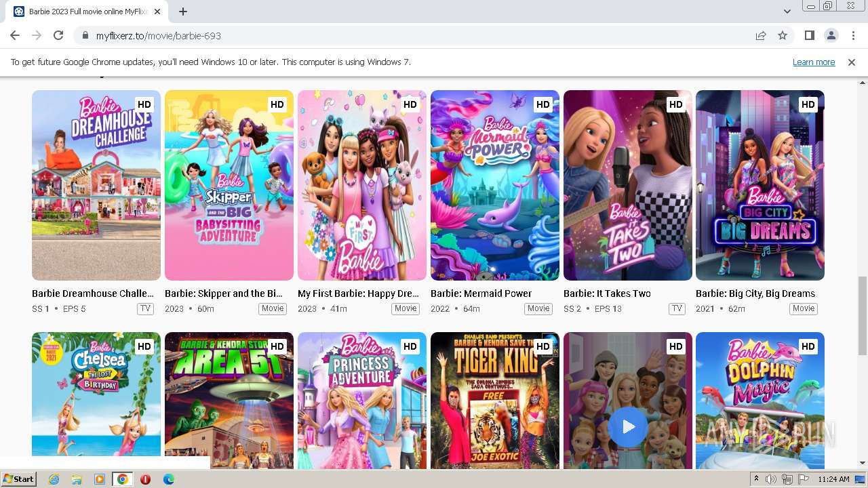The width and height of the screenshot is (868, 488).
Task: Open Barbie It Takes Two poster
Action: pyautogui.click(x=628, y=185)
